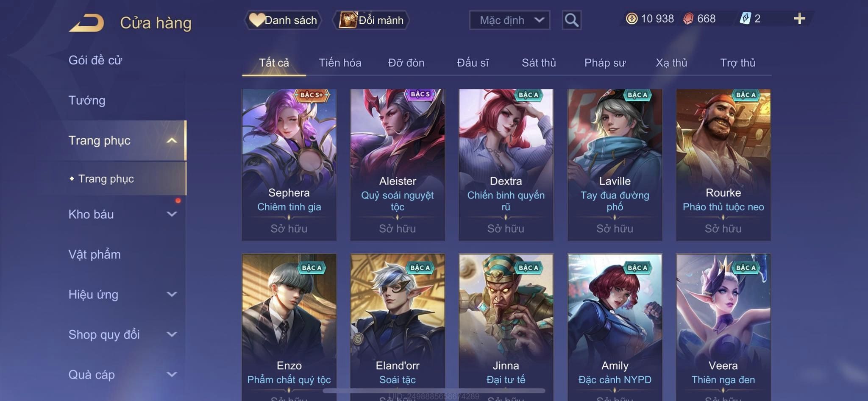Click the back arrow icon
Viewport: 868px width, 401px height.
pyautogui.click(x=86, y=22)
